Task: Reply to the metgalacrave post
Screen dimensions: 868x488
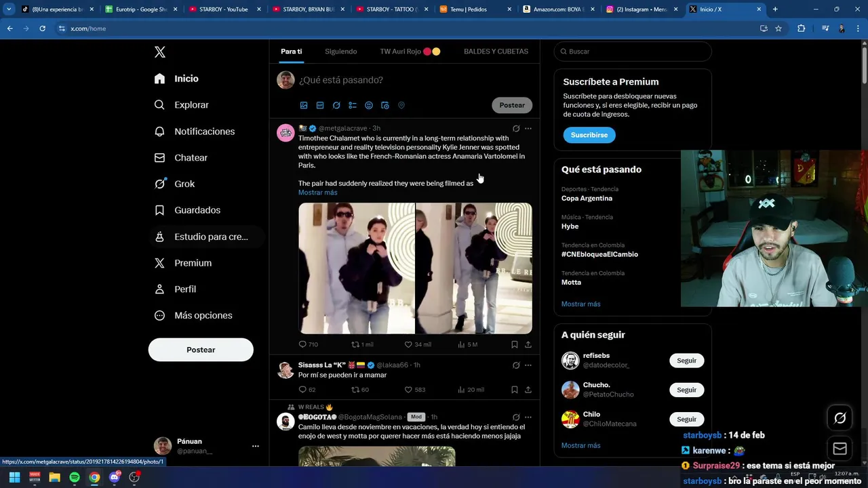Action: point(309,344)
